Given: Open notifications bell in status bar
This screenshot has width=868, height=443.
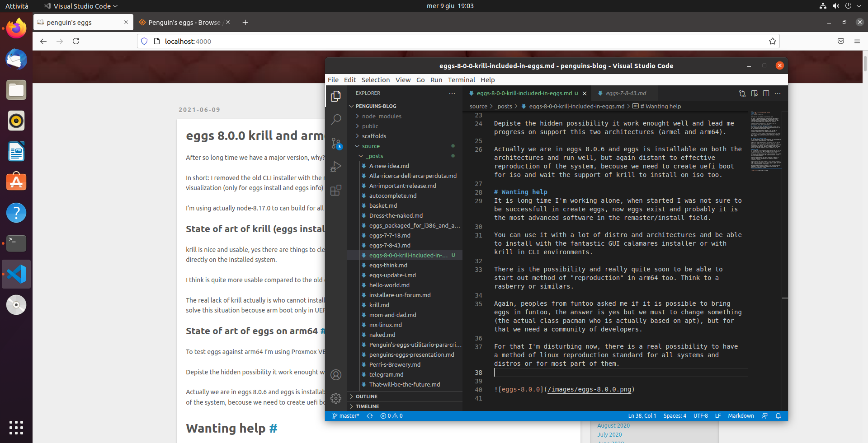Looking at the screenshot, I should tap(778, 416).
